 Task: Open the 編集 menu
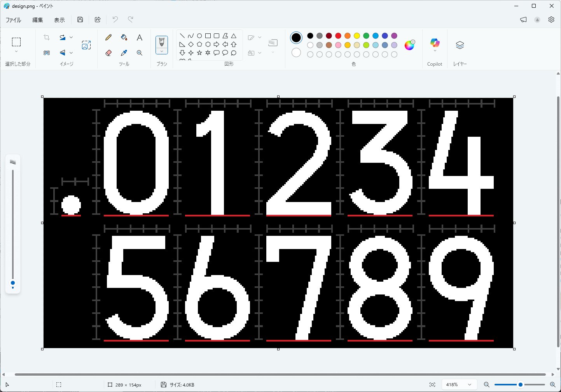tap(37, 20)
